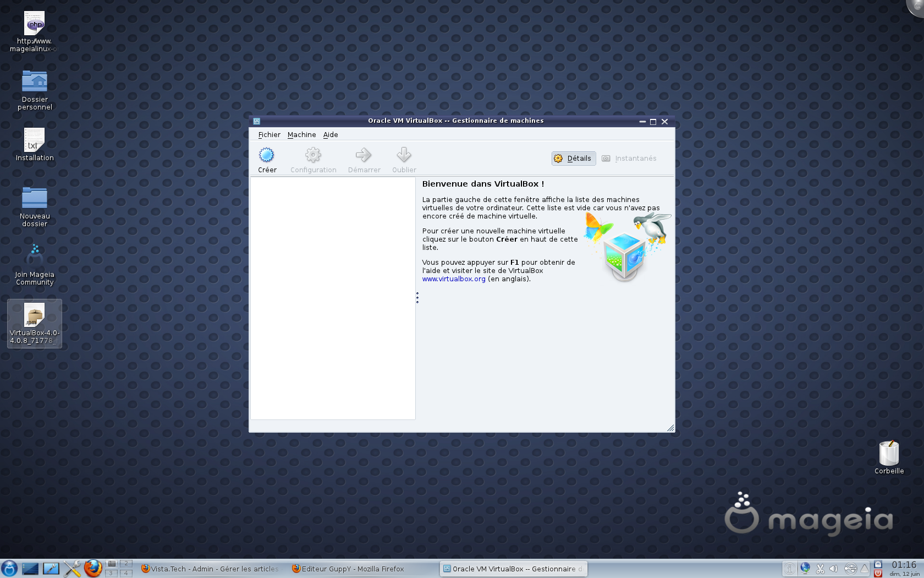This screenshot has width=924, height=578.
Task: Click the Créer toolbar icon
Action: coord(267,160)
